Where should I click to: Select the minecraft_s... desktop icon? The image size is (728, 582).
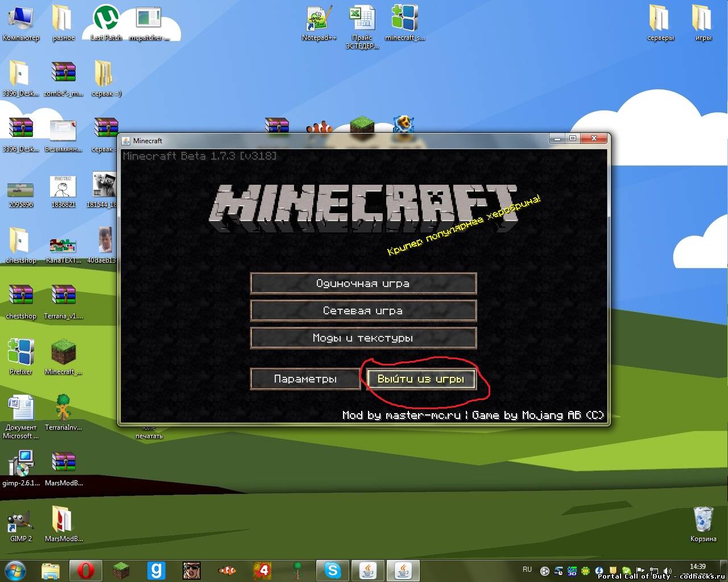pyautogui.click(x=405, y=23)
